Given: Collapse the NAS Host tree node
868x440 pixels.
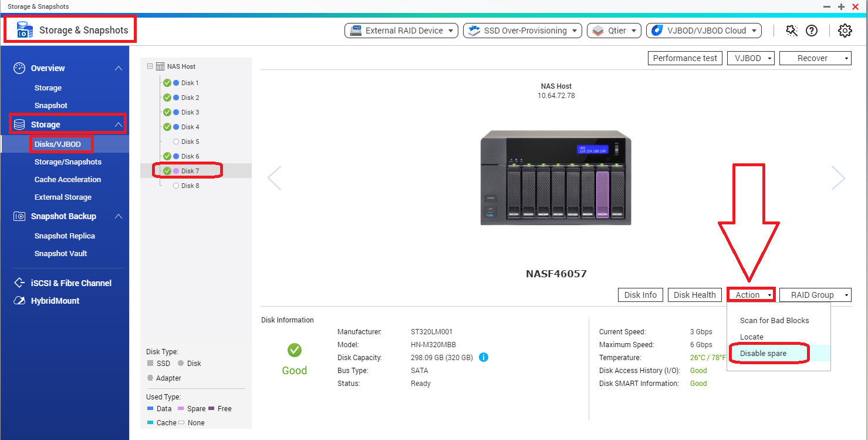Looking at the screenshot, I should 150,66.
